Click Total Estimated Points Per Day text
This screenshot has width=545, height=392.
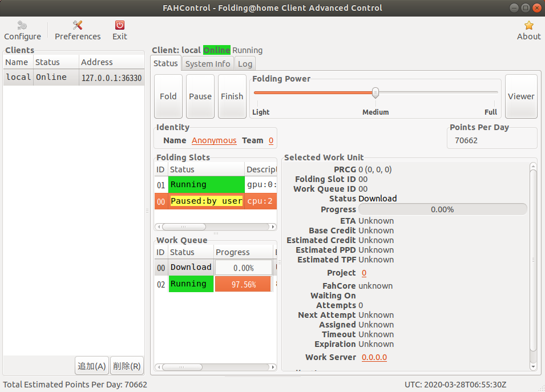[x=75, y=385]
